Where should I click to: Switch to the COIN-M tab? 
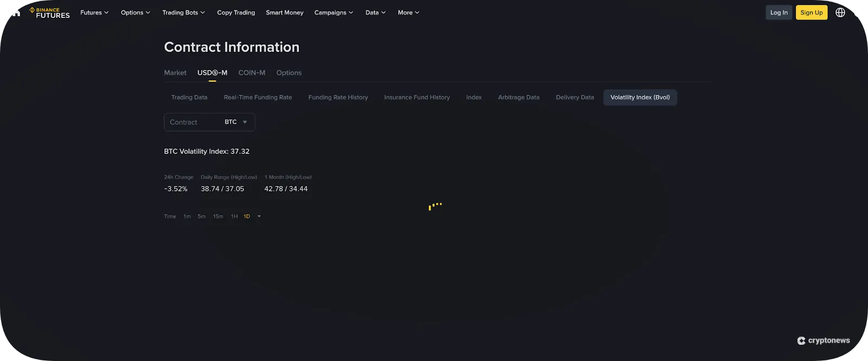click(x=252, y=73)
